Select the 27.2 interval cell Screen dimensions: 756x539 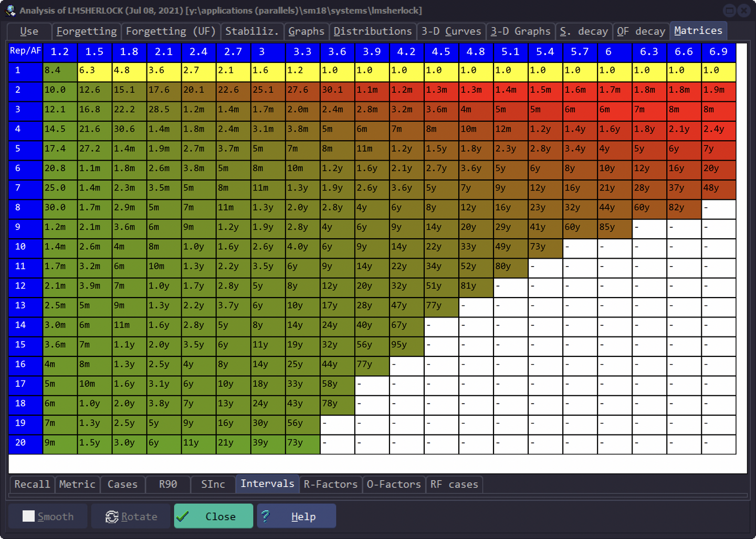pyautogui.click(x=94, y=150)
